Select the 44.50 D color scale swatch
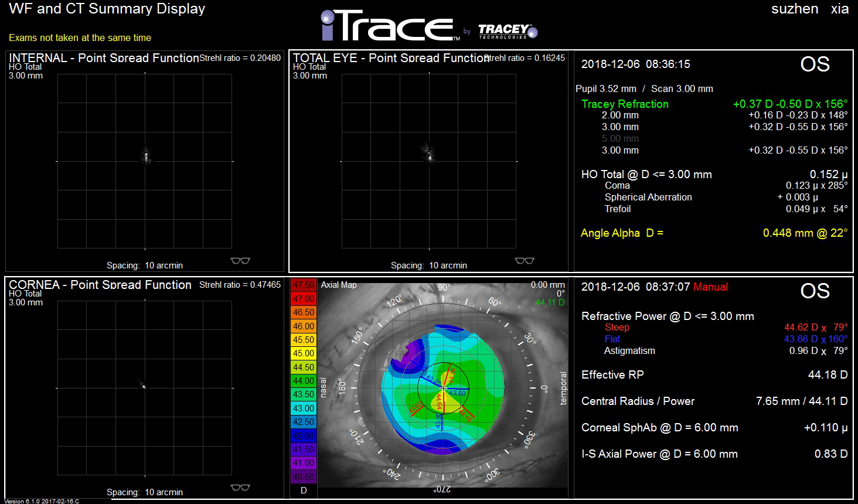 pyautogui.click(x=304, y=367)
